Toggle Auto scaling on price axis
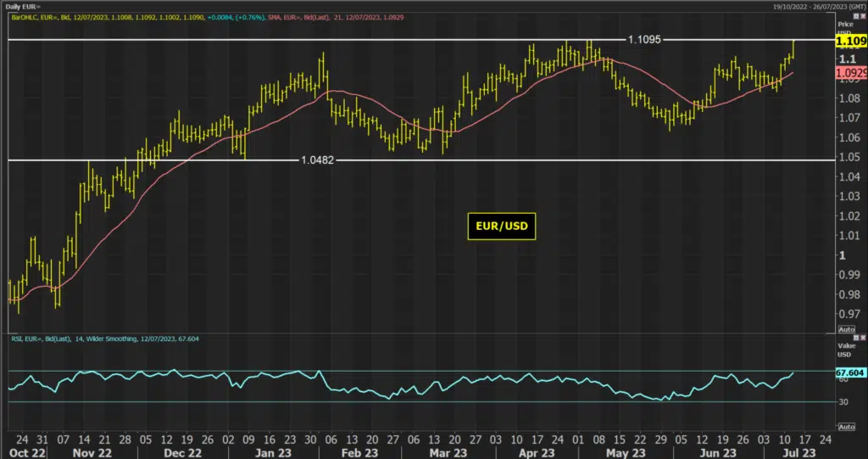Image resolution: width=868 pixels, height=459 pixels. (847, 329)
